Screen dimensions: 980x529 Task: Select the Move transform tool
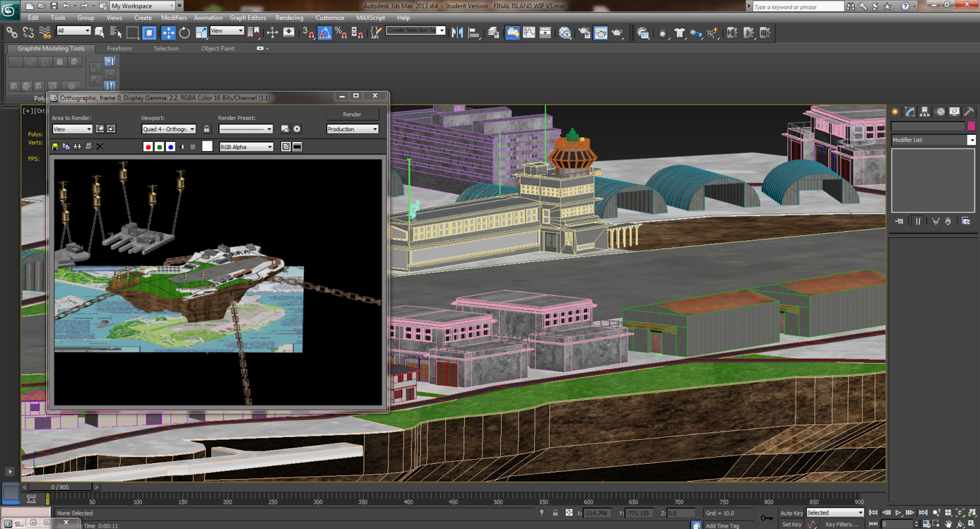point(168,33)
